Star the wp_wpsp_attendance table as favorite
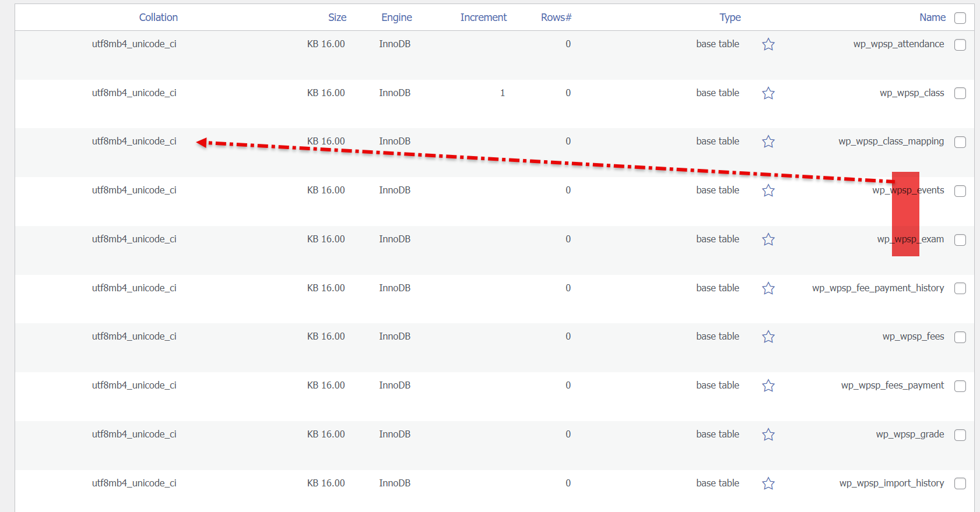The width and height of the screenshot is (980, 512). 768,44
